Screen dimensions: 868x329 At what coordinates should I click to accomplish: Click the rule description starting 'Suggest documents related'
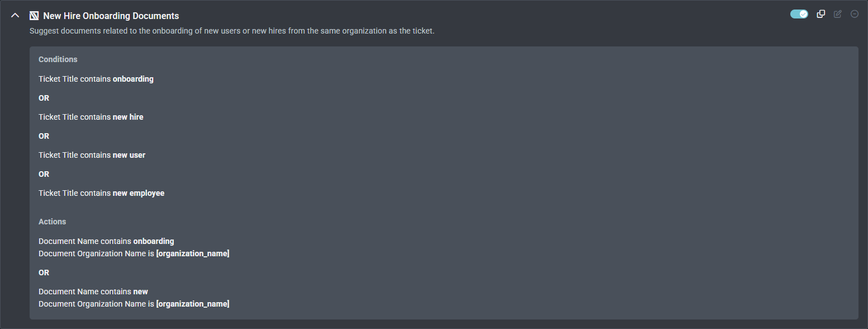point(231,31)
